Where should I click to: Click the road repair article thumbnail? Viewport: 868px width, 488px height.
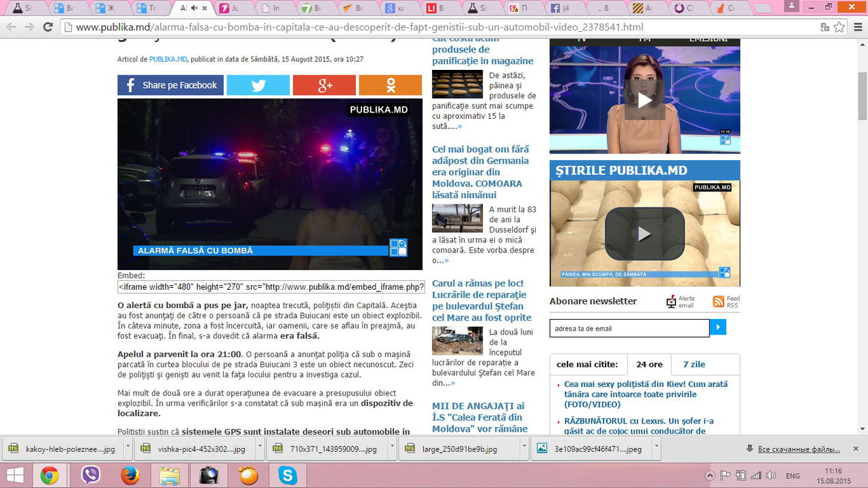click(x=457, y=341)
